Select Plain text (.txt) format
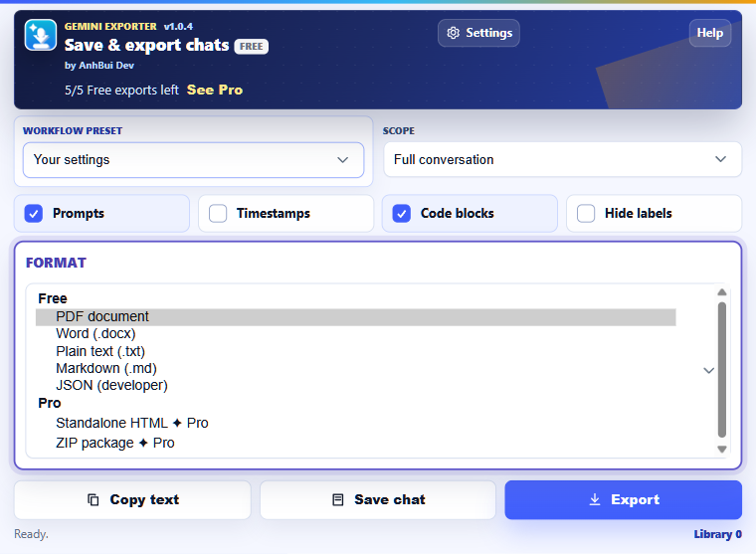Image resolution: width=756 pixels, height=554 pixels. pos(356,351)
